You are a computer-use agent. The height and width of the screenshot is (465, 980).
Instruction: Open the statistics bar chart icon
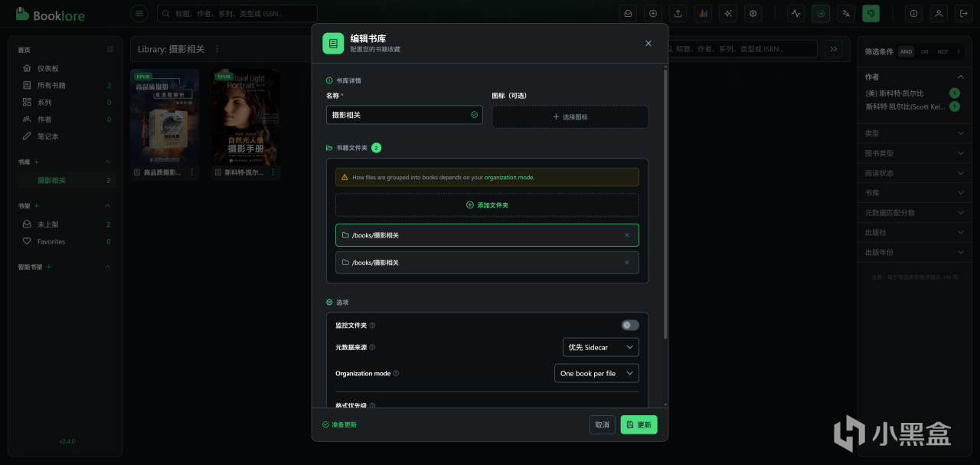point(703,13)
